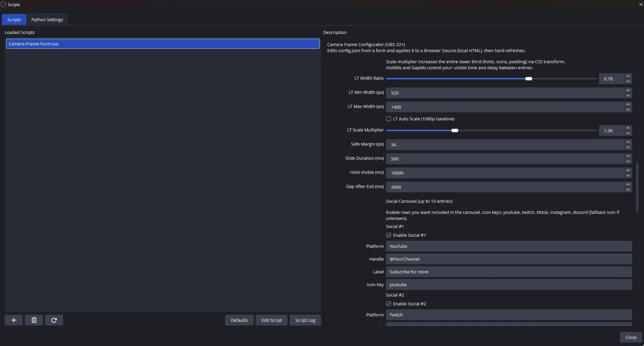Click the OBS logo in the title bar

click(4, 4)
